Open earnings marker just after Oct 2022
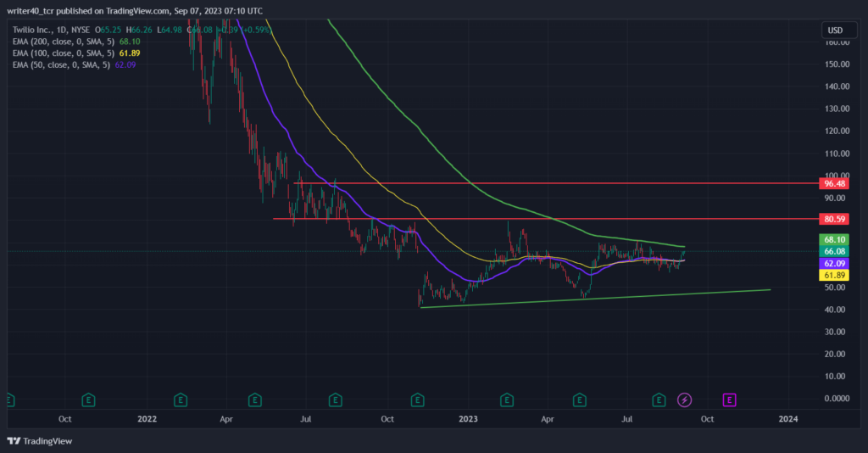Viewport: 868px width, 453px height. (417, 400)
